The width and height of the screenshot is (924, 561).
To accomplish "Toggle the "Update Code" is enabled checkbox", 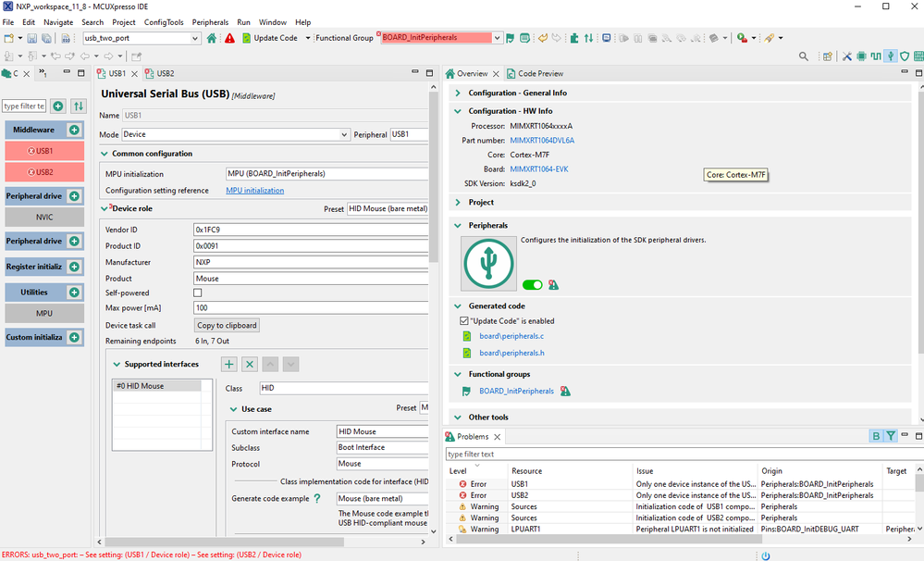I will point(463,321).
